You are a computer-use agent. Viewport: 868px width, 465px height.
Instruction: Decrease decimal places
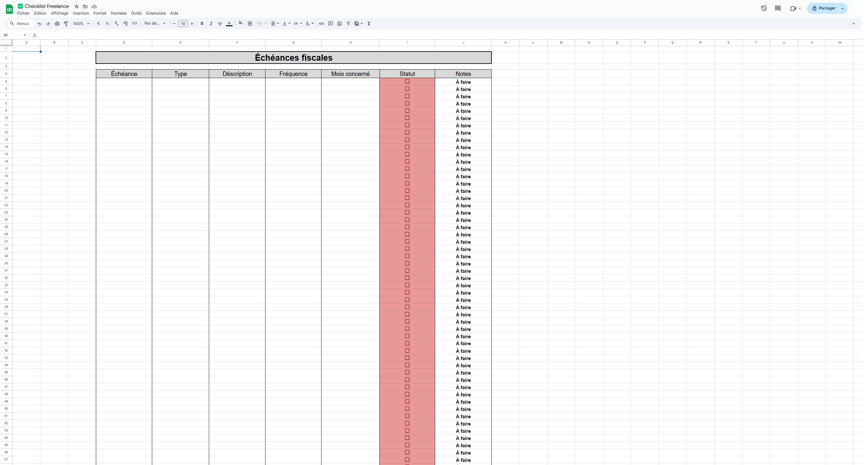[116, 24]
